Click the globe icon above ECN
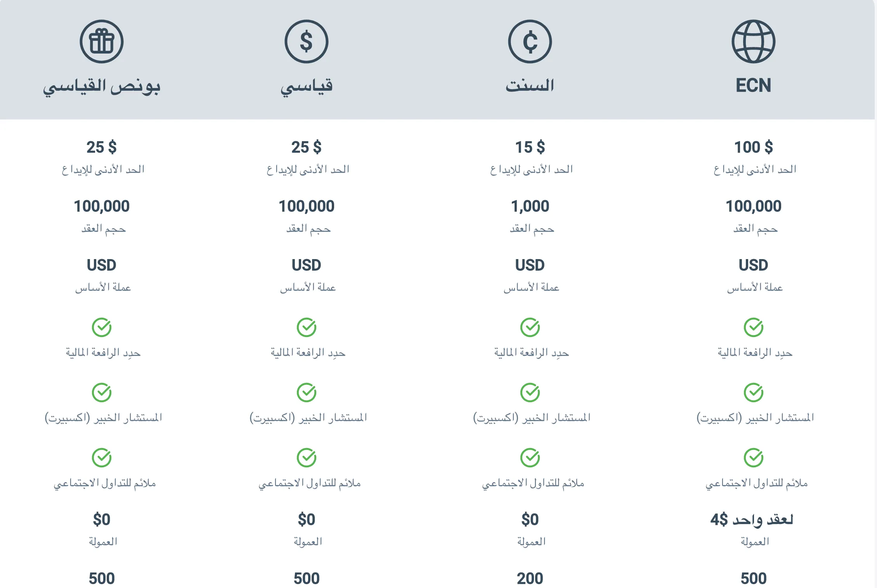Viewport: 877px width, 588px height. (754, 42)
